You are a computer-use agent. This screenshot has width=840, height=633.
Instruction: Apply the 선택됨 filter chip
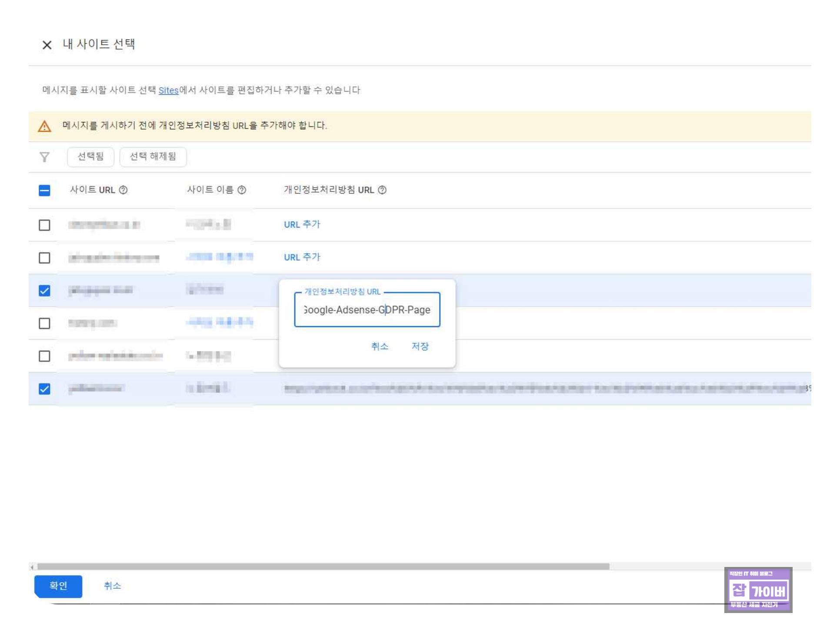90,156
